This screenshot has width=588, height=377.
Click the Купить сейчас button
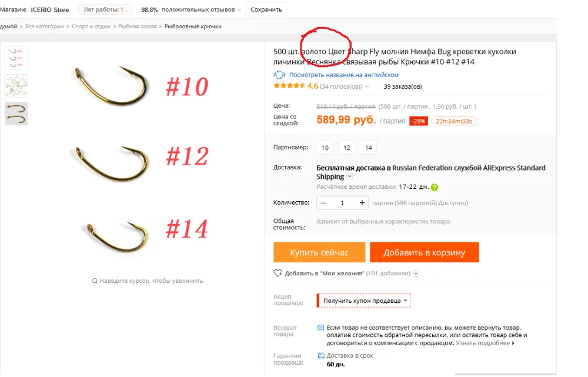319,252
